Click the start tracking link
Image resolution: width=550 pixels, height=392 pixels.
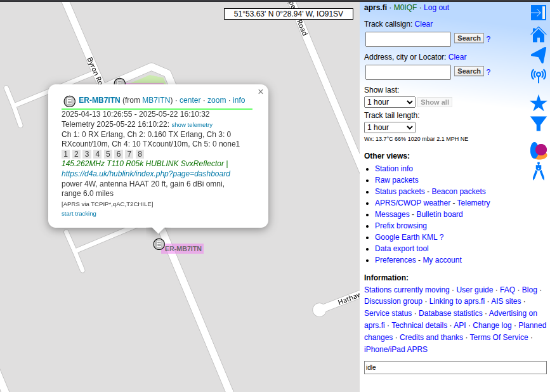pos(79,214)
